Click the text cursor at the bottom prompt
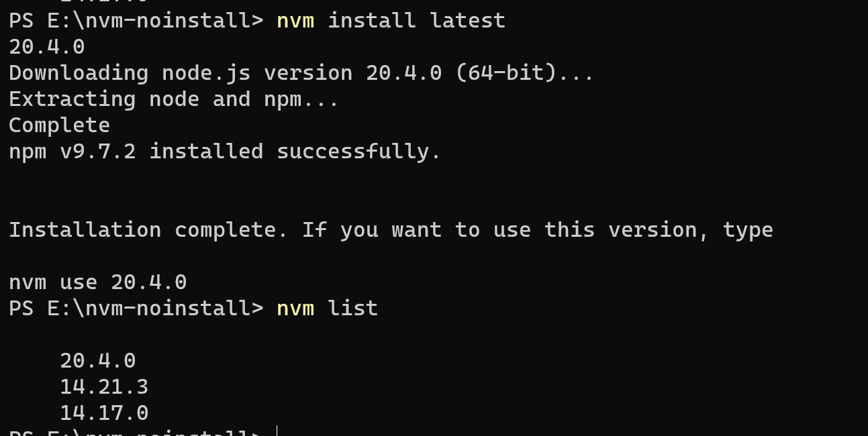868x436 pixels. tap(277, 430)
